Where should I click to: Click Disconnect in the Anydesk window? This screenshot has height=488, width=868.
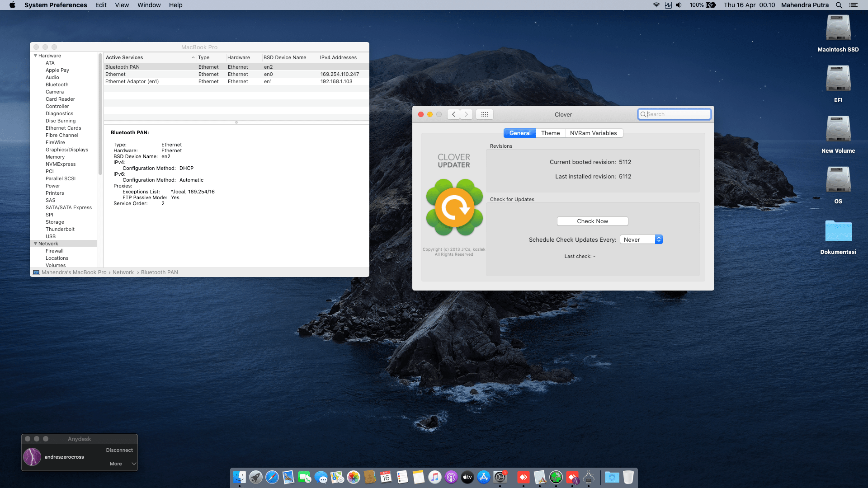(x=119, y=450)
